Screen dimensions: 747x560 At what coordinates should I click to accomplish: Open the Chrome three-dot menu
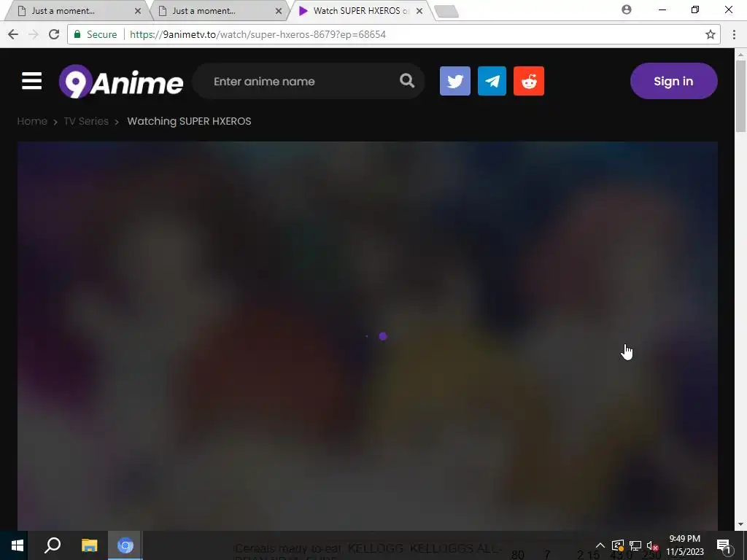[x=734, y=34]
